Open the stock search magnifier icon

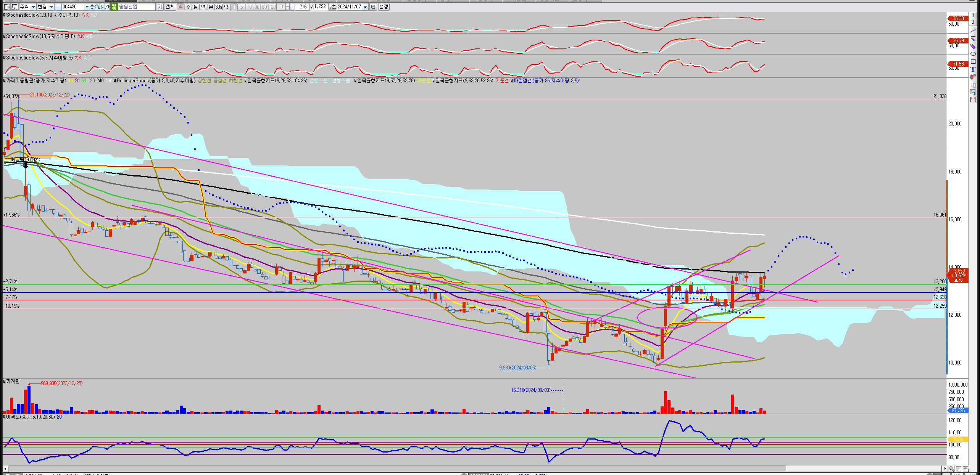point(97,7)
